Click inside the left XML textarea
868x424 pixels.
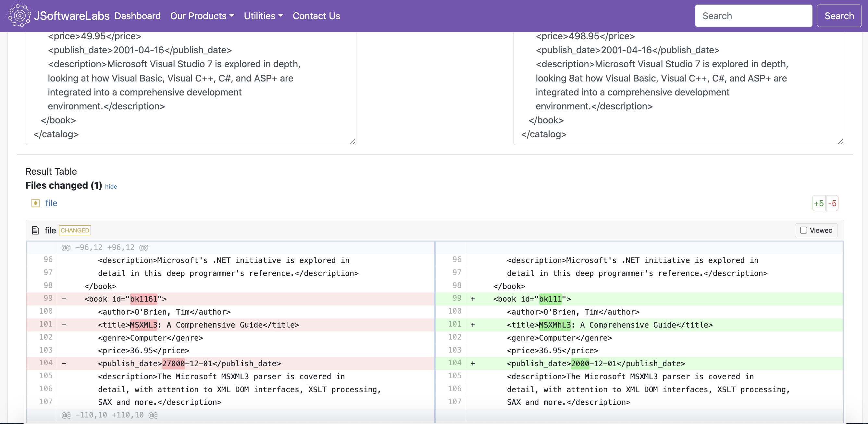pyautogui.click(x=191, y=88)
